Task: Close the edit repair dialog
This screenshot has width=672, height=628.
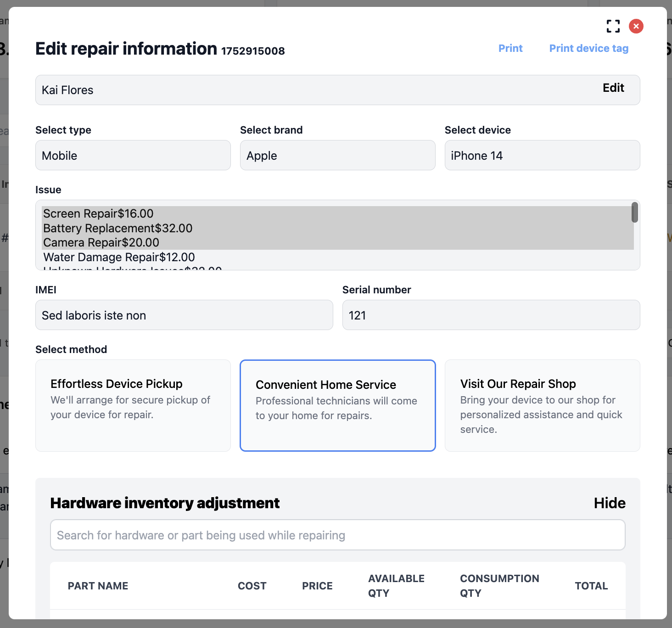Action: pos(636,26)
